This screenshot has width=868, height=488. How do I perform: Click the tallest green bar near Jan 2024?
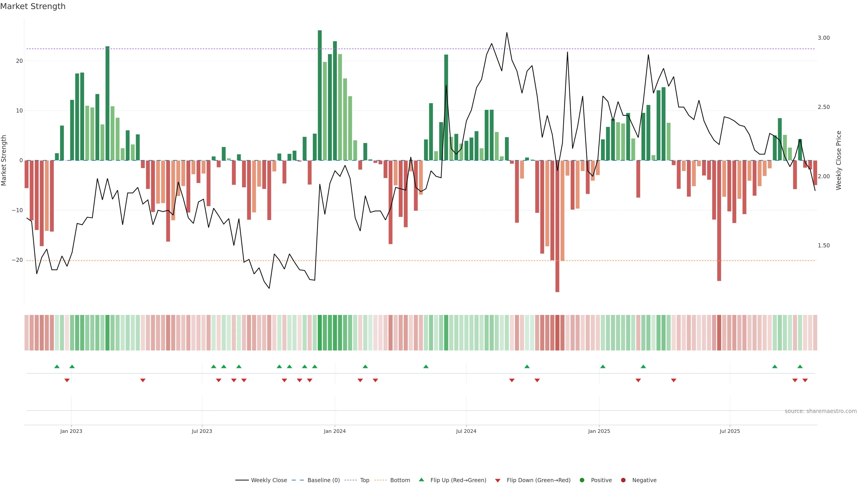320,95
